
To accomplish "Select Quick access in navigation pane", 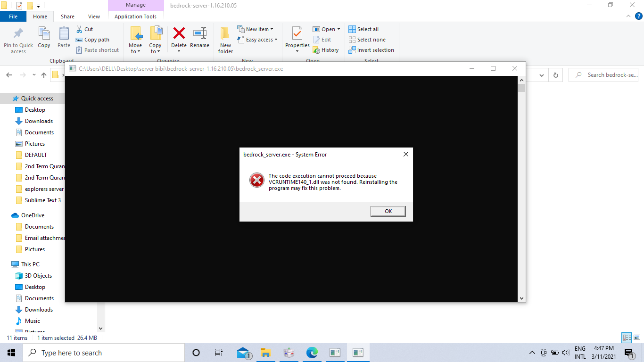I will click(x=37, y=99).
